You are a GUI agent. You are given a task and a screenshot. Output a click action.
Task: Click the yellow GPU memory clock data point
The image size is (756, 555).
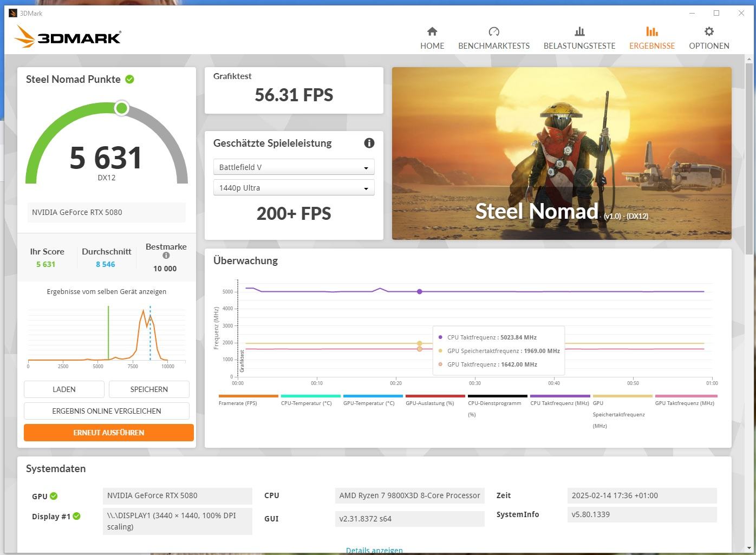420,343
